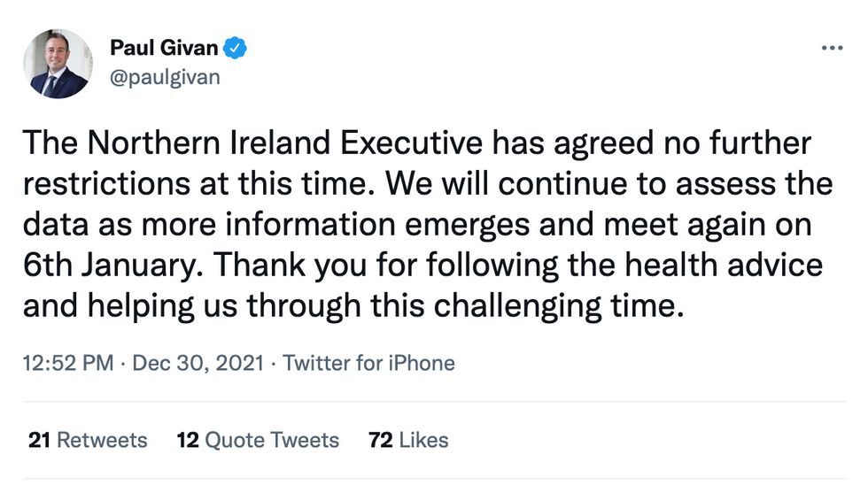868x485 pixels.
Task: Click the number 72 beside Likes
Action: tap(380, 440)
